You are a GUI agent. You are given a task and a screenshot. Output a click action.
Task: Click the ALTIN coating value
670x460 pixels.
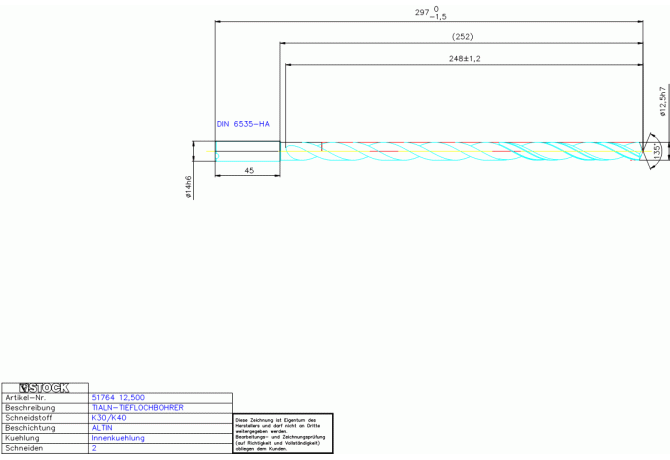coord(102,428)
